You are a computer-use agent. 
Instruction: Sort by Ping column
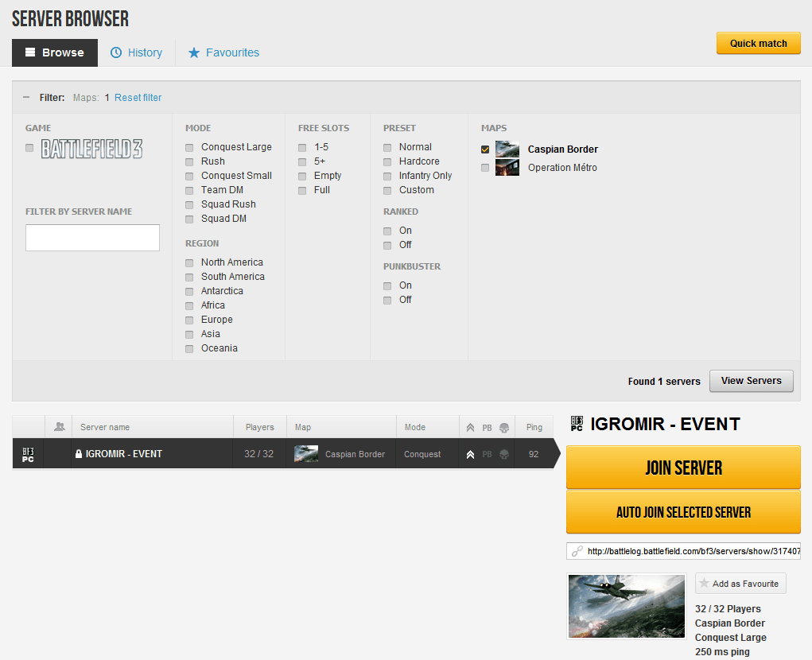pyautogui.click(x=534, y=427)
